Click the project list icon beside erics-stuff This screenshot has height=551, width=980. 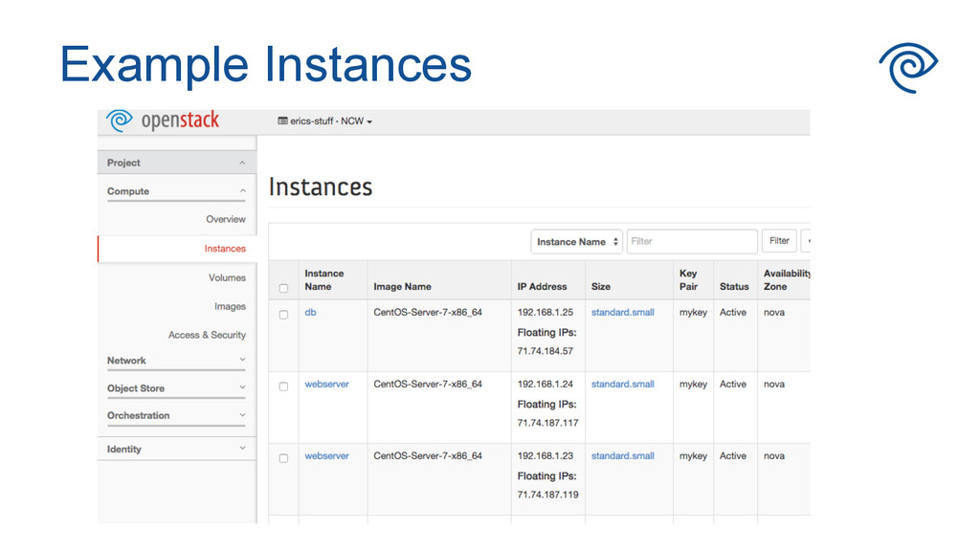282,121
